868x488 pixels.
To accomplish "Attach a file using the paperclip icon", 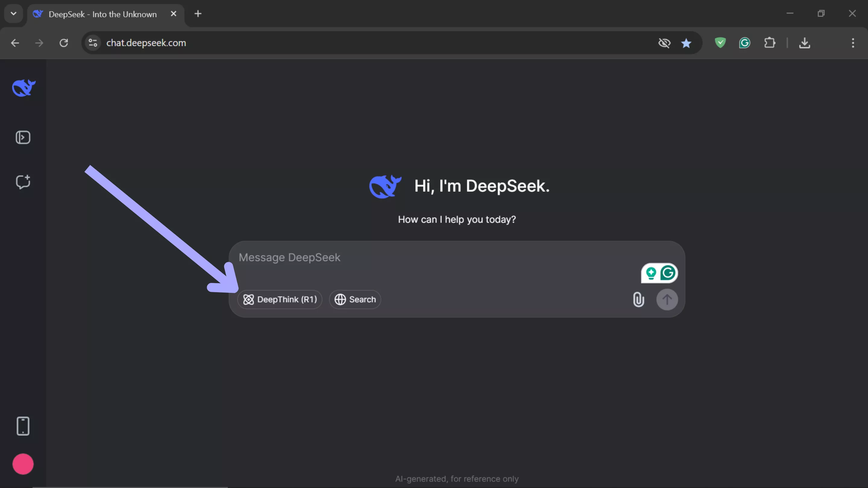I will pyautogui.click(x=638, y=299).
